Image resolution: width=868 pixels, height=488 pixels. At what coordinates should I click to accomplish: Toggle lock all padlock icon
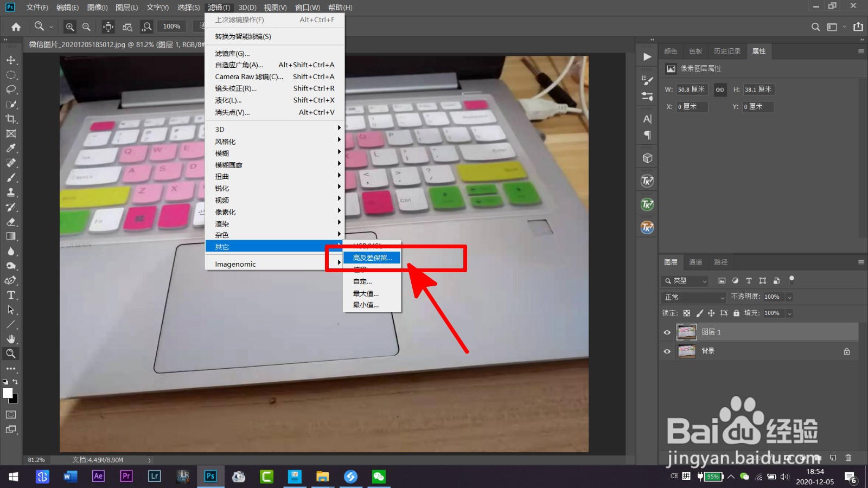pos(736,313)
